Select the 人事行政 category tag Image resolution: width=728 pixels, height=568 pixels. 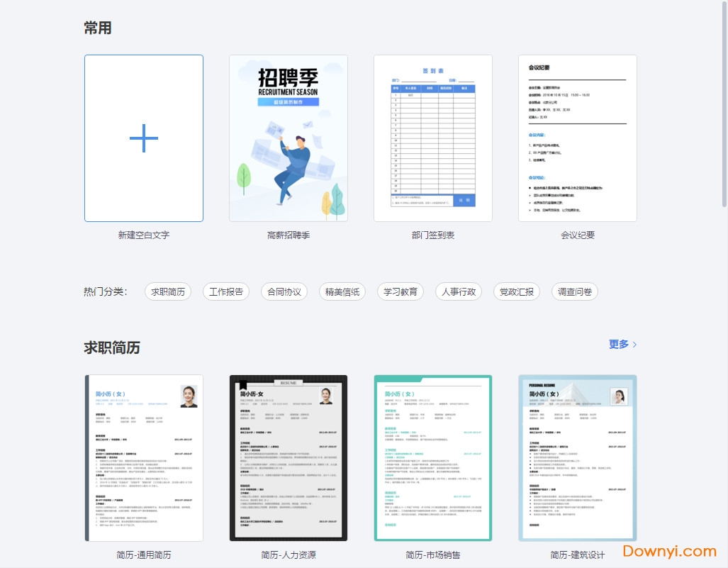tap(459, 291)
